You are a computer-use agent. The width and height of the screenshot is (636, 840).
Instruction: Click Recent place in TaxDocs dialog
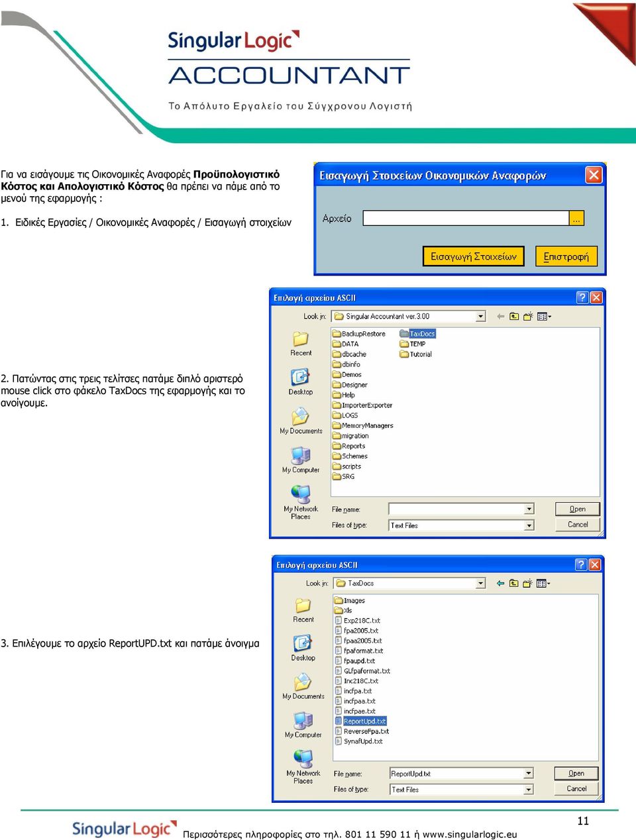(x=303, y=611)
